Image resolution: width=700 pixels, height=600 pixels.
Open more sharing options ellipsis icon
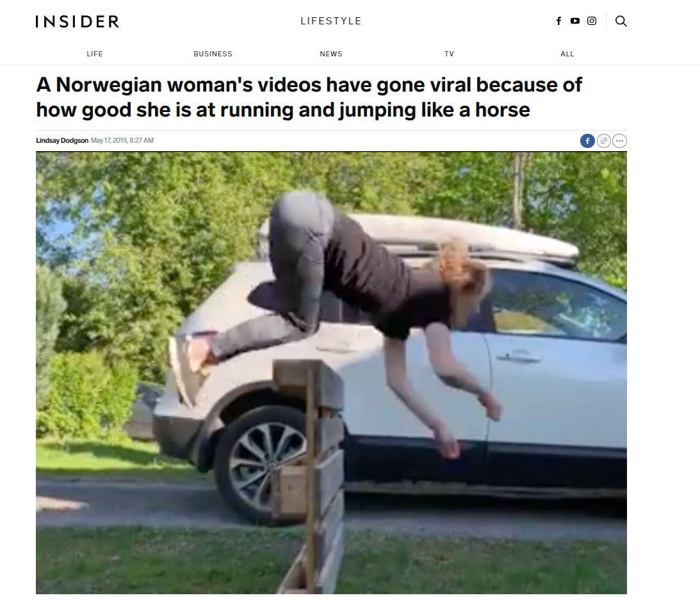coord(619,141)
